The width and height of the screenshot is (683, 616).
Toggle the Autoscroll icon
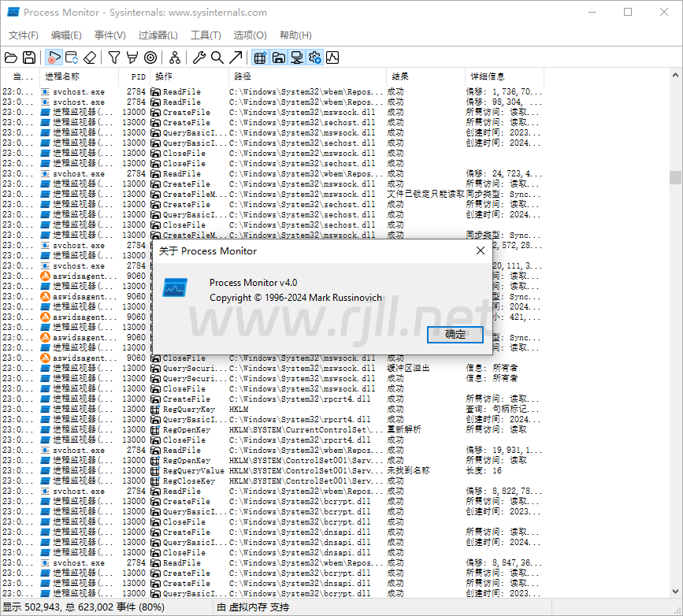72,58
